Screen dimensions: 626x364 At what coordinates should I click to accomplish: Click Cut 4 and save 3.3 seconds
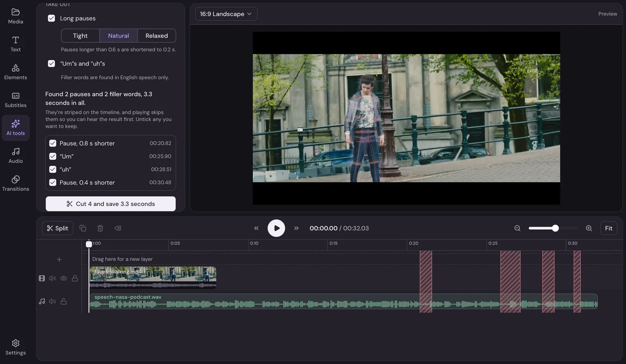pyautogui.click(x=111, y=204)
